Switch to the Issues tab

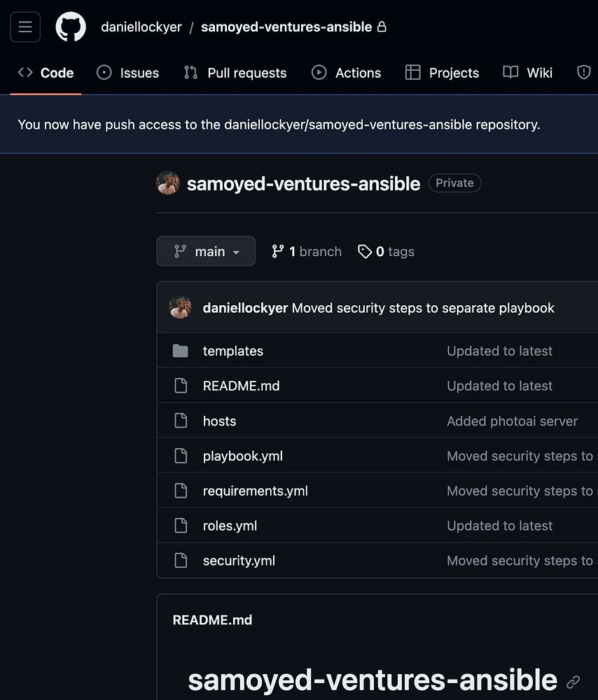point(127,73)
